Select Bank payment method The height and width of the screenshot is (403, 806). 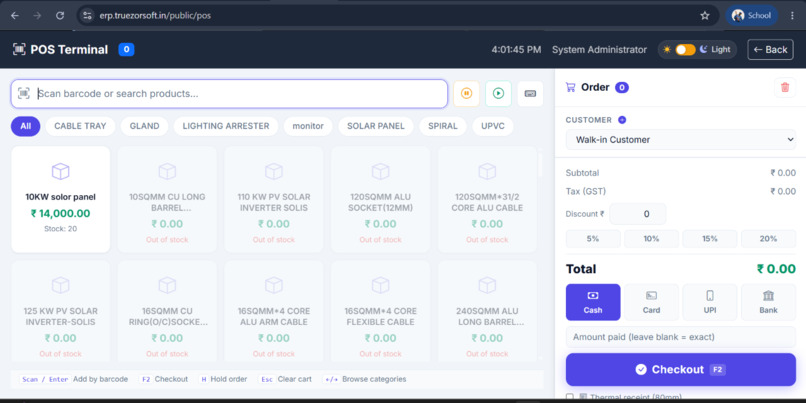pyautogui.click(x=768, y=302)
